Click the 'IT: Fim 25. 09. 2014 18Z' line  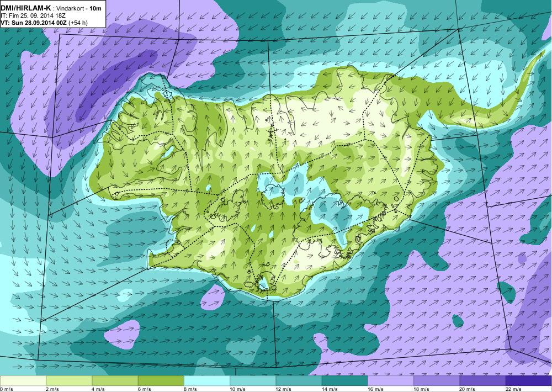(33, 15)
